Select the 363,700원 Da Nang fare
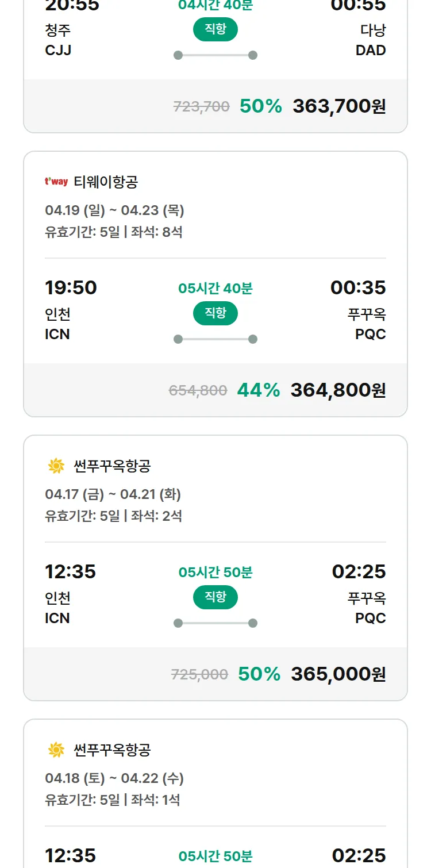 pyautogui.click(x=339, y=106)
